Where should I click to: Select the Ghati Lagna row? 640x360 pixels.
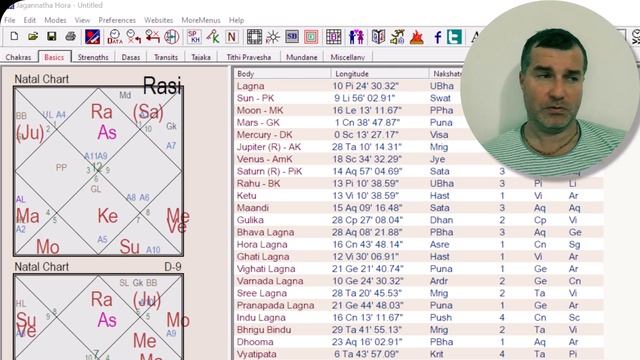419,257
